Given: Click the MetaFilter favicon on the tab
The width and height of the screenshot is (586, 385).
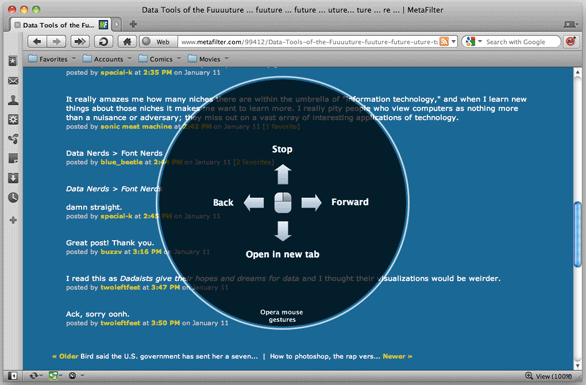Looking at the screenshot, I should [103, 25].
